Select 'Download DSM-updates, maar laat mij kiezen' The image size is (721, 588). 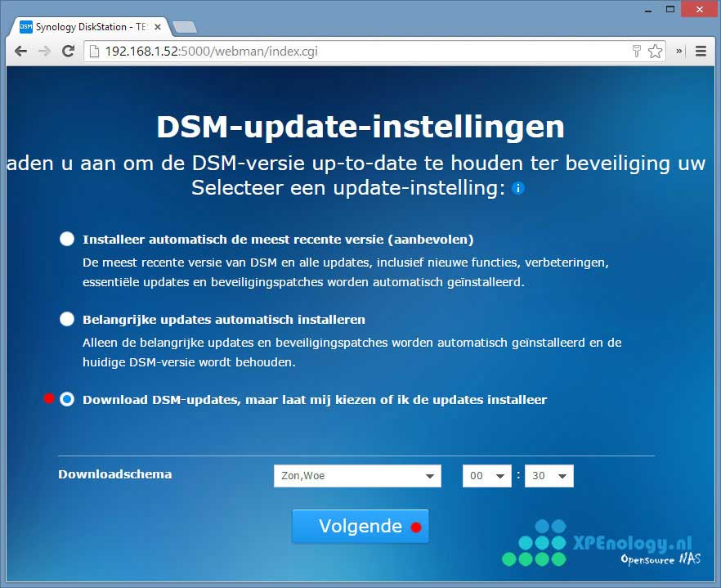[x=67, y=399]
